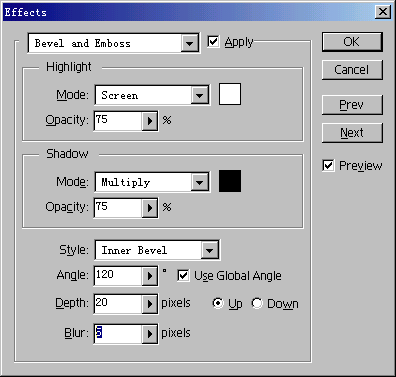The height and width of the screenshot is (377, 396).
Task: Click the Depth value popup arrow
Action: click(x=150, y=304)
